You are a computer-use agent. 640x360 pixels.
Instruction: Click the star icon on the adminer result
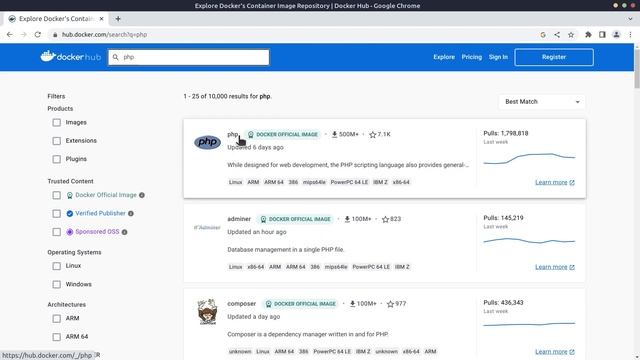point(385,219)
